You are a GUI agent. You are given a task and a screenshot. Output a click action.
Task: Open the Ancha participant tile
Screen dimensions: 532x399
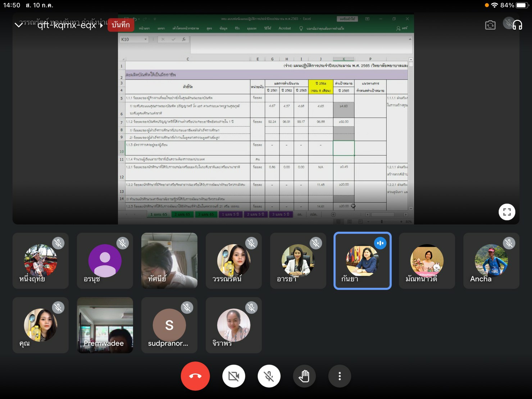click(x=491, y=261)
